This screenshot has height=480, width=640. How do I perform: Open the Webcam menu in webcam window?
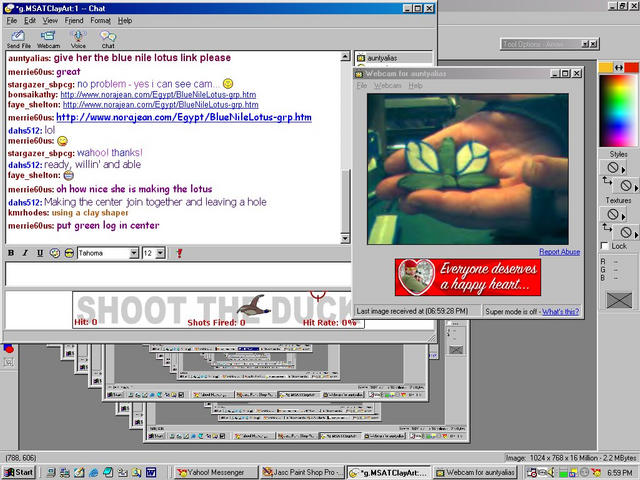tap(388, 85)
